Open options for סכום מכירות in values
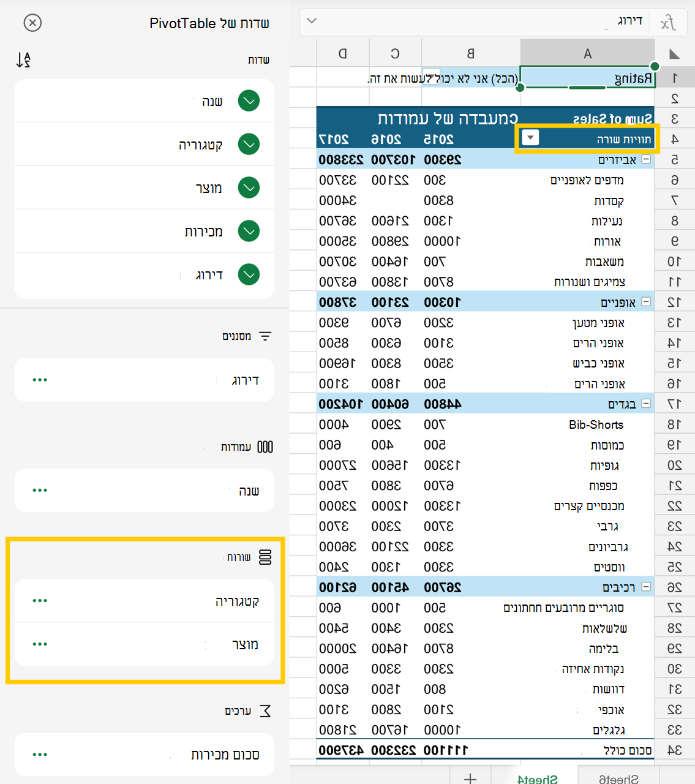 [x=40, y=755]
